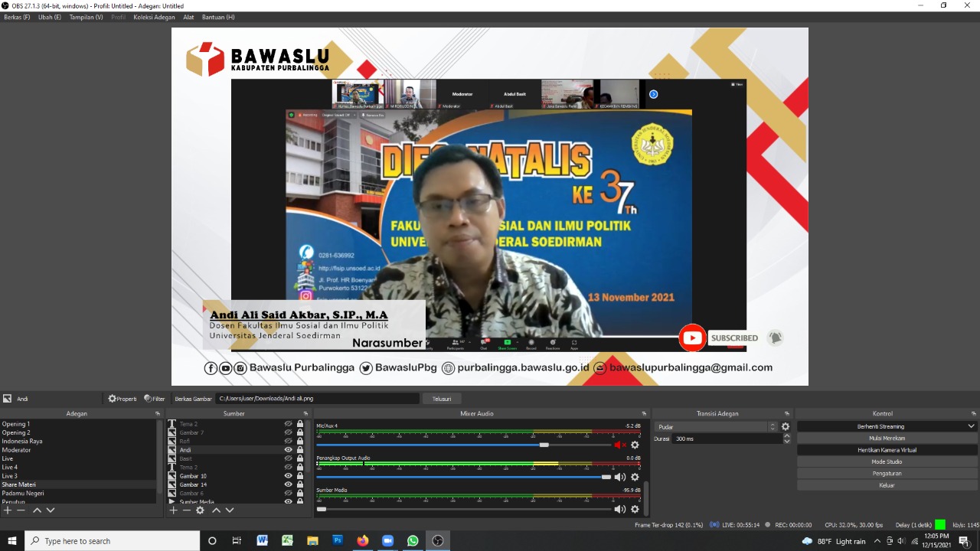Open the Alat menu
Image resolution: width=980 pixels, height=551 pixels.
[188, 17]
